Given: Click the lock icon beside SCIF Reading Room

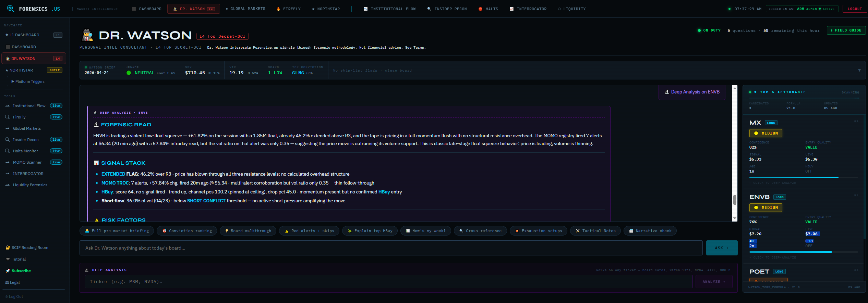Looking at the screenshot, I should click(x=8, y=248).
